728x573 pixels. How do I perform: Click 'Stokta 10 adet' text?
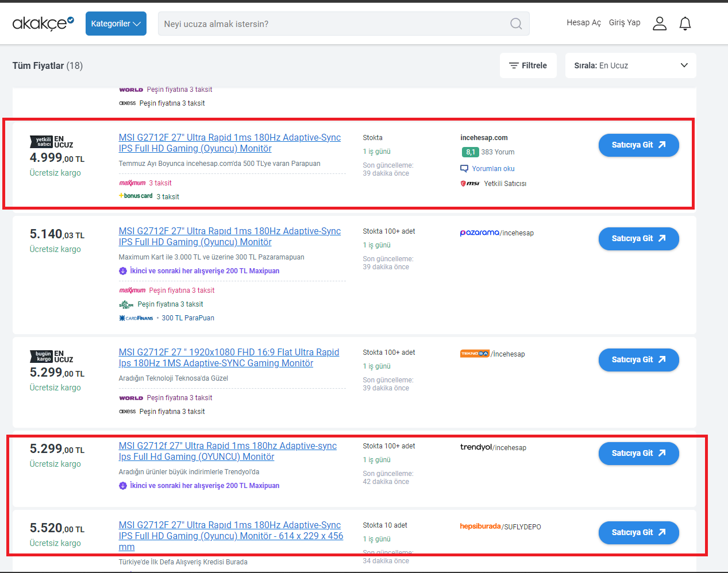[x=385, y=525]
